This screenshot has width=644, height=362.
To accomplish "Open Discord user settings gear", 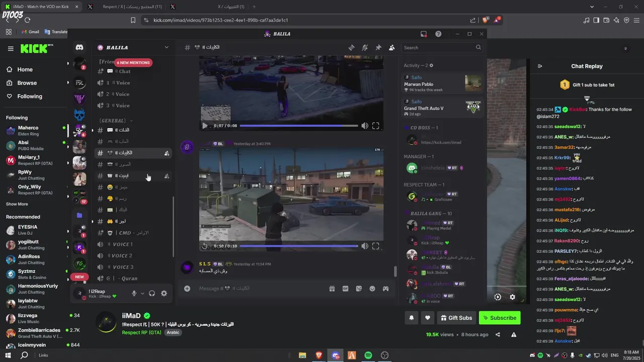I will click(x=164, y=293).
